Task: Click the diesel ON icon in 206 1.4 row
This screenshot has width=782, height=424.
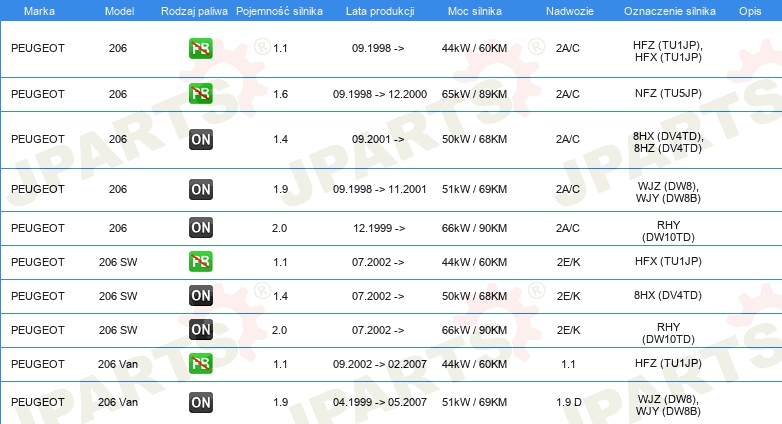Action: tap(200, 139)
